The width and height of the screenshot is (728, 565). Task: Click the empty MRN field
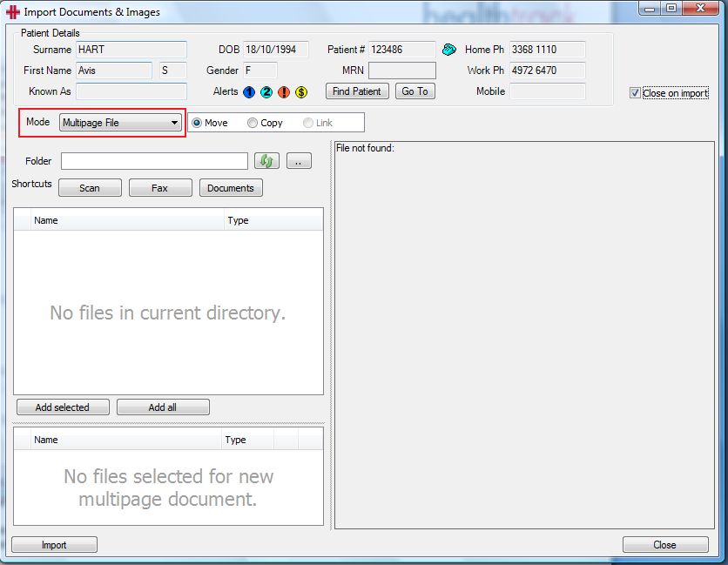[x=402, y=71]
